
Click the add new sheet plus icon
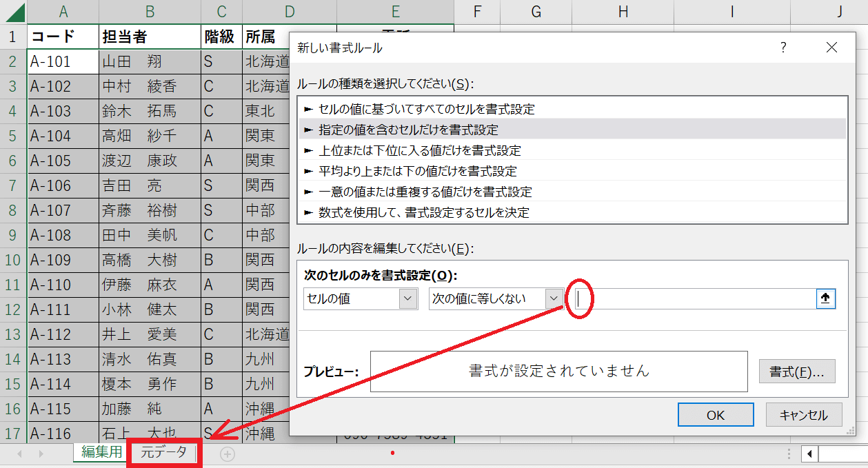click(228, 454)
